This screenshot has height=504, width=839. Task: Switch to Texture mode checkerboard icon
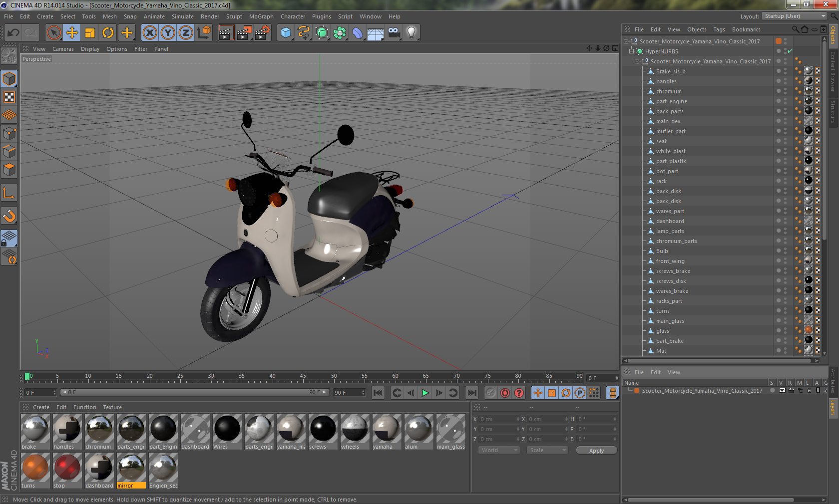(9, 97)
